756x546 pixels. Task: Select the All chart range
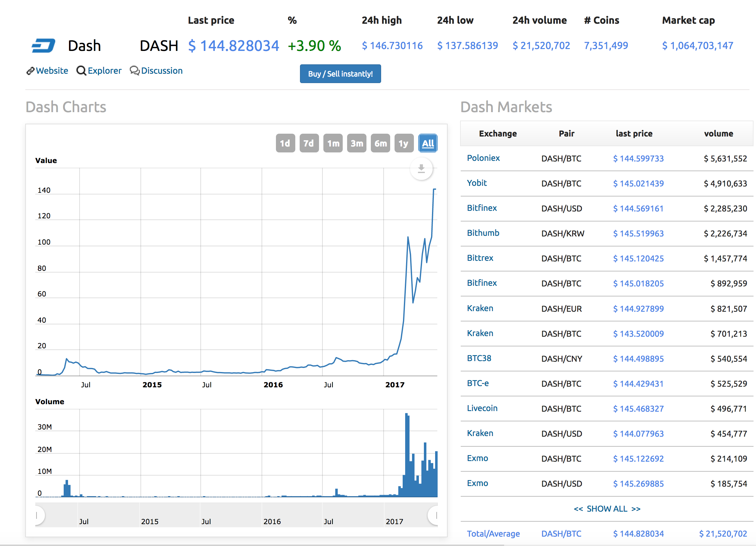coord(428,143)
